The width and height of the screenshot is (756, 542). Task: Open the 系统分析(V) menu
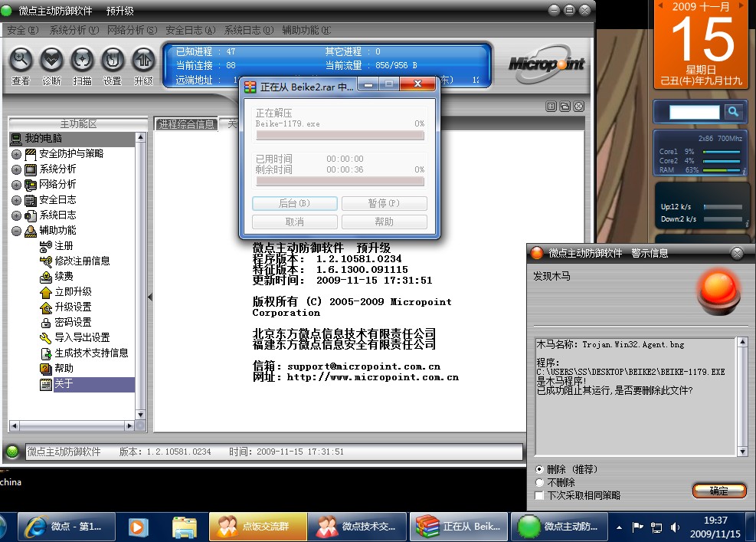74,31
